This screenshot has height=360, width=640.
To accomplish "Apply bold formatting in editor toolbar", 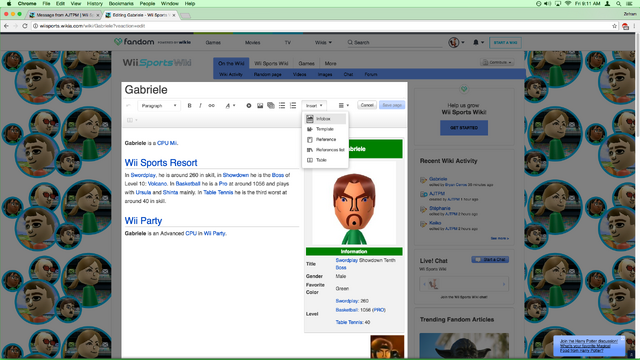I will pos(189,106).
